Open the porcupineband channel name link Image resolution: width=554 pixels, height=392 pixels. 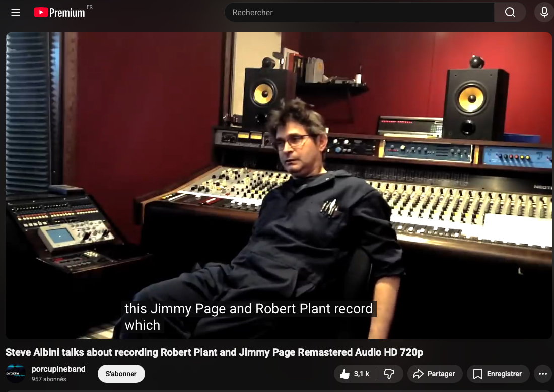[x=58, y=369]
